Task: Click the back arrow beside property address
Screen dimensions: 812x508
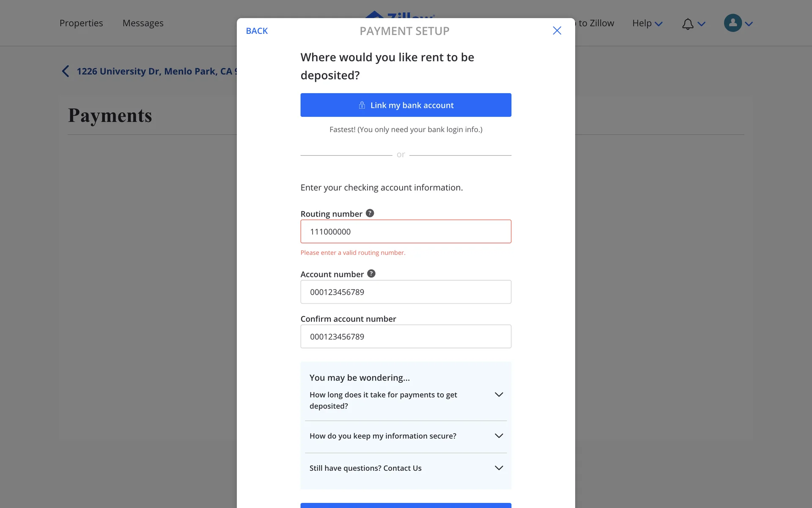Action: click(66, 71)
